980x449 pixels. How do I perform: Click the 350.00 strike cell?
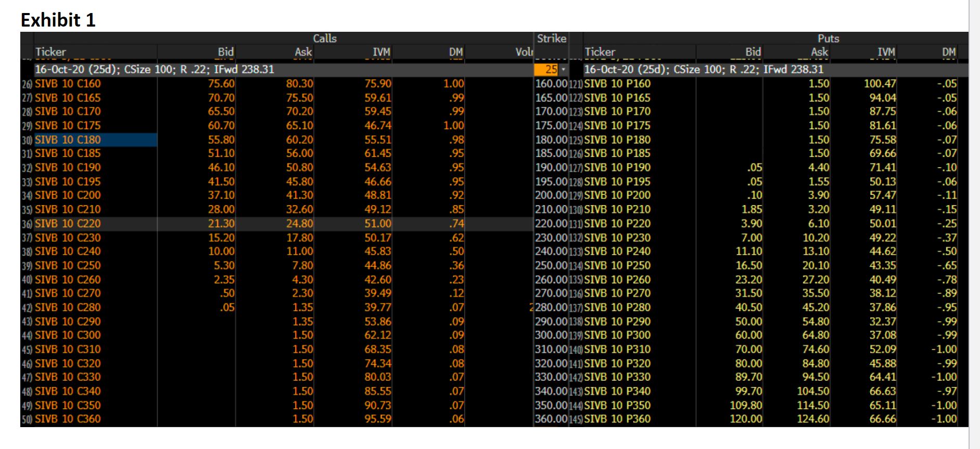(551, 405)
